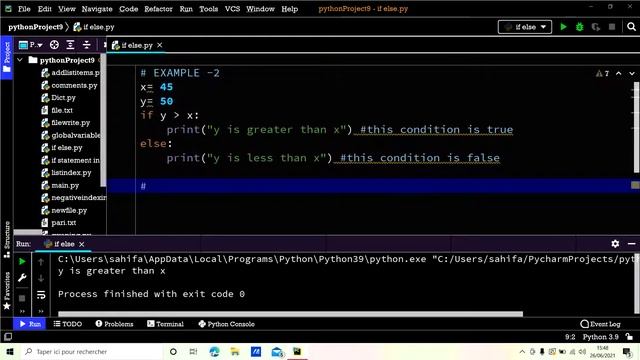This screenshot has width=640, height=360.
Task: Open the Refactor menu
Action: [x=158, y=9]
